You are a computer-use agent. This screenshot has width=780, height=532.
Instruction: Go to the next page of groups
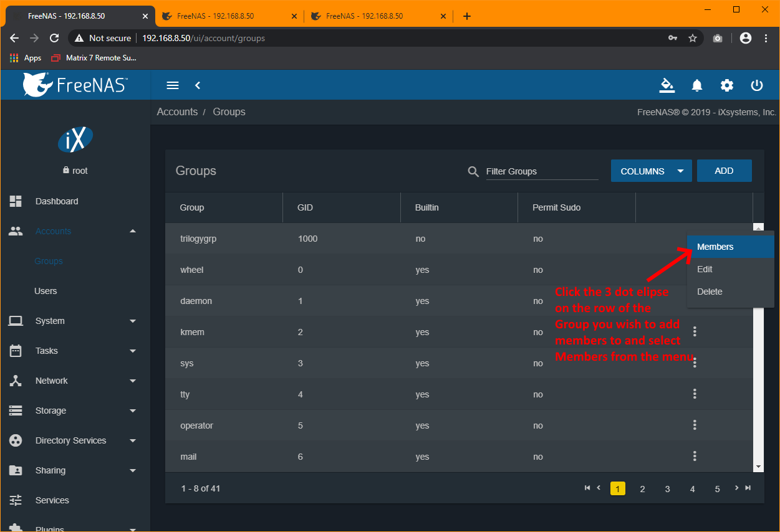736,488
